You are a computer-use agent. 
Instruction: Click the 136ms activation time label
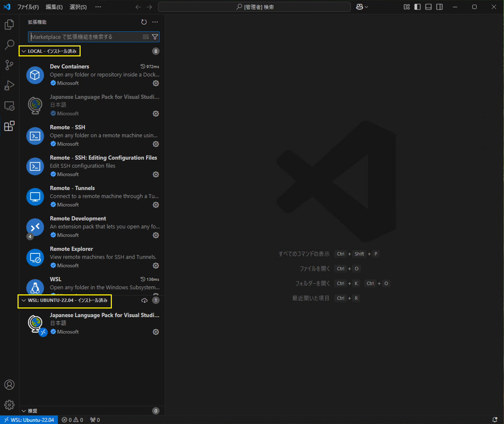click(x=150, y=279)
